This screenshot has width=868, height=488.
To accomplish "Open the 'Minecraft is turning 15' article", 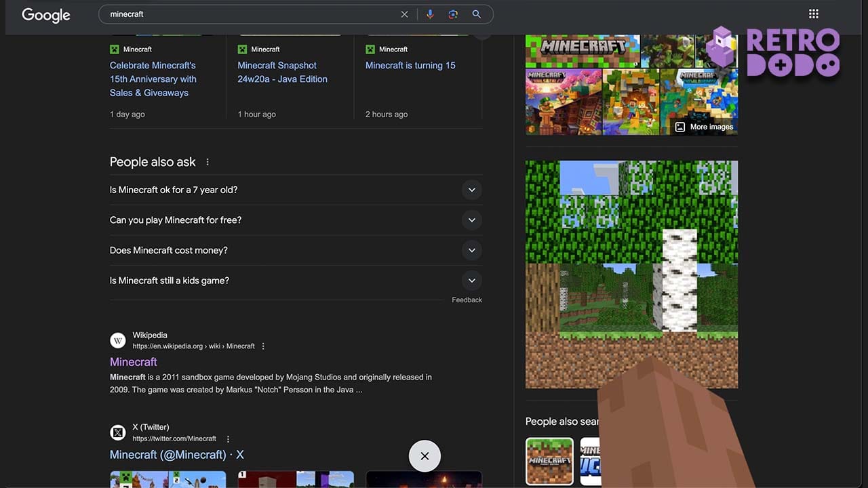I will (410, 65).
